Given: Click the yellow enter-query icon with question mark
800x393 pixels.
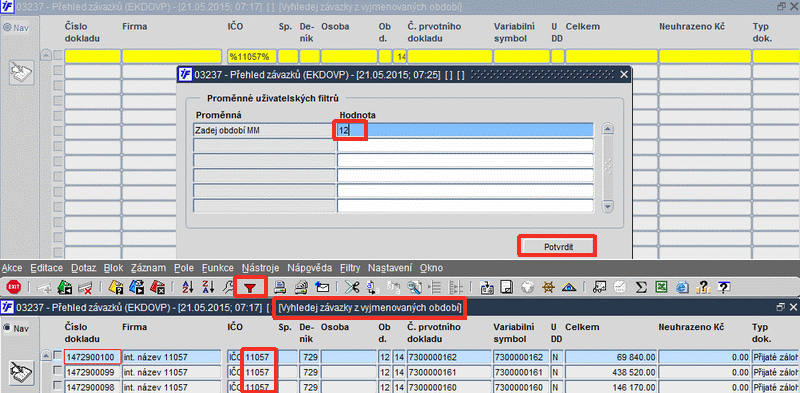Looking at the screenshot, I should (x=115, y=287).
